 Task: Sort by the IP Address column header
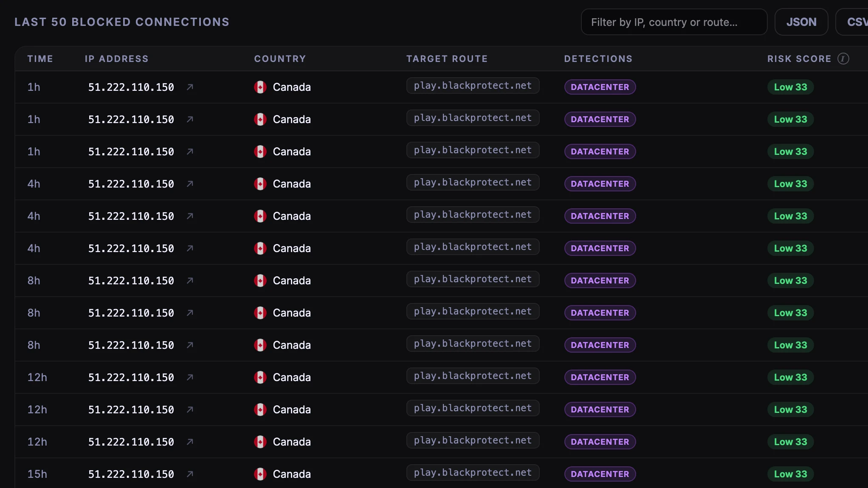(117, 59)
